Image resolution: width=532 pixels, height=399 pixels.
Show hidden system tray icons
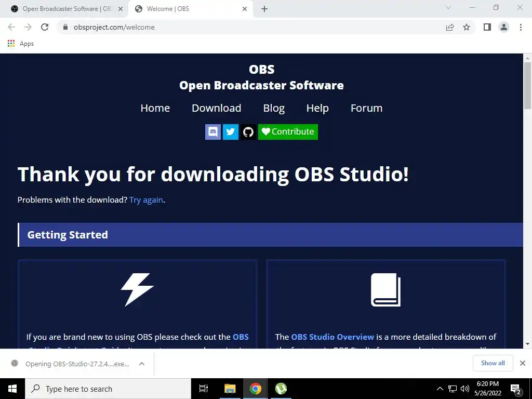click(x=440, y=389)
